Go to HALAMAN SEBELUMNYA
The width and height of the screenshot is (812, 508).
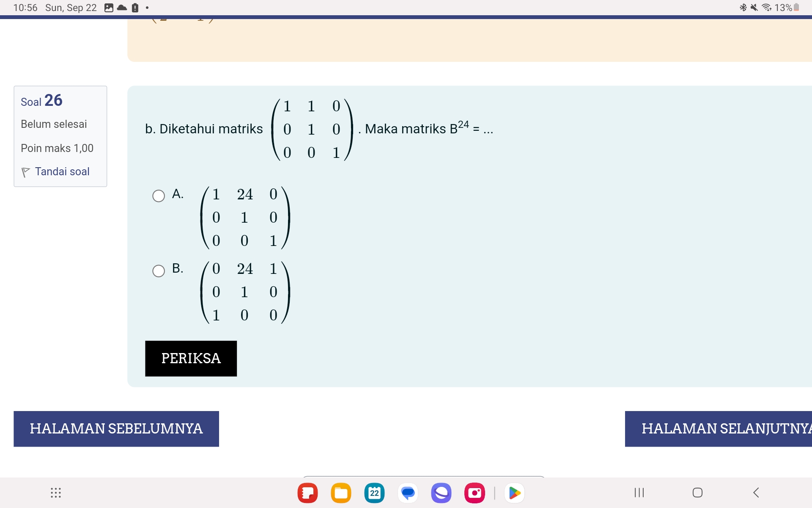point(116,428)
